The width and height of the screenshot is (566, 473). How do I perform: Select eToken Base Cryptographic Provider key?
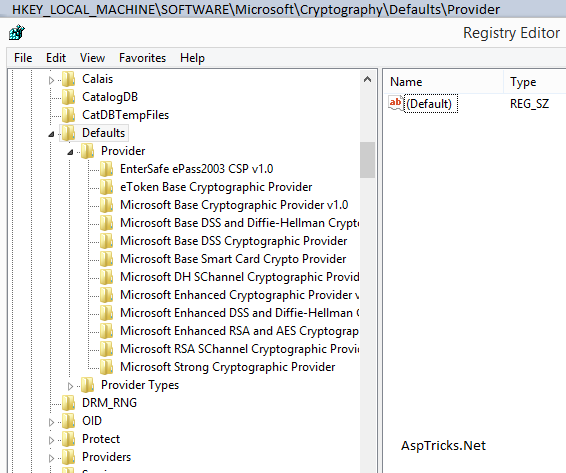click(x=216, y=187)
